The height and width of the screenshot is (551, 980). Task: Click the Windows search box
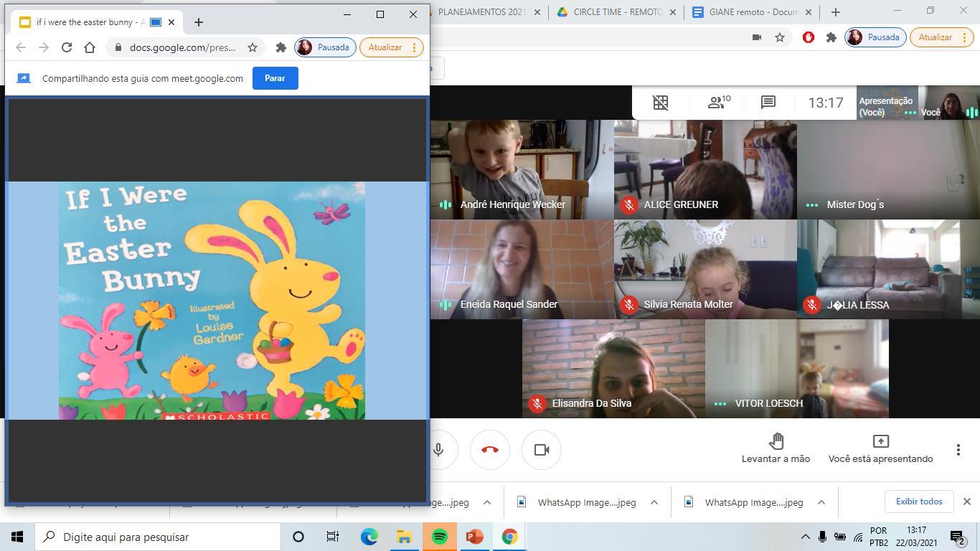[158, 537]
